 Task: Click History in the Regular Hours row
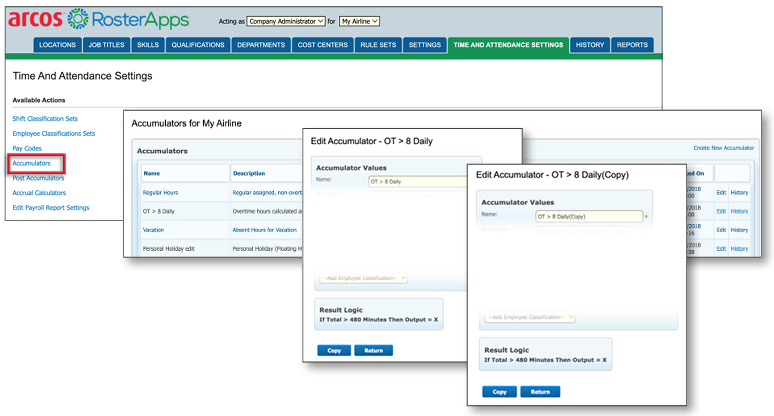pos(739,192)
